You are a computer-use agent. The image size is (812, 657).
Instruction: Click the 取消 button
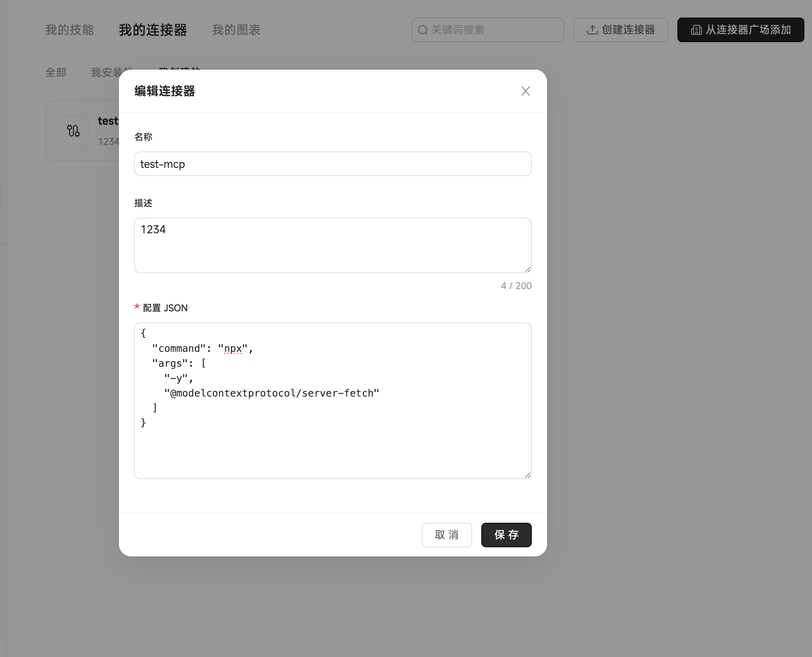tap(447, 535)
